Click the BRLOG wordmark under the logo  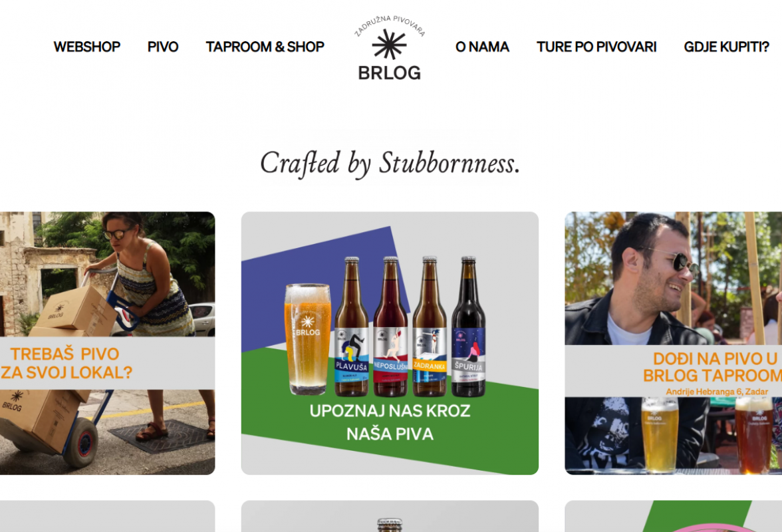[x=390, y=73]
